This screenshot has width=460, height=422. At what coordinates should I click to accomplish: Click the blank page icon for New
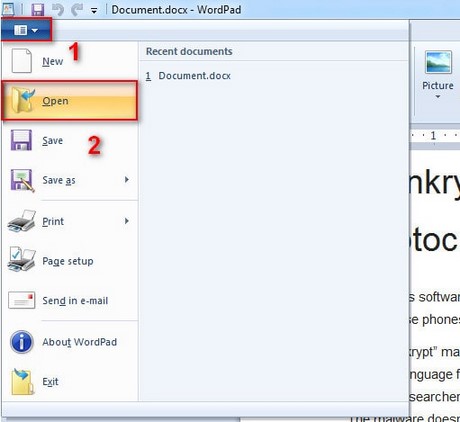(21, 61)
